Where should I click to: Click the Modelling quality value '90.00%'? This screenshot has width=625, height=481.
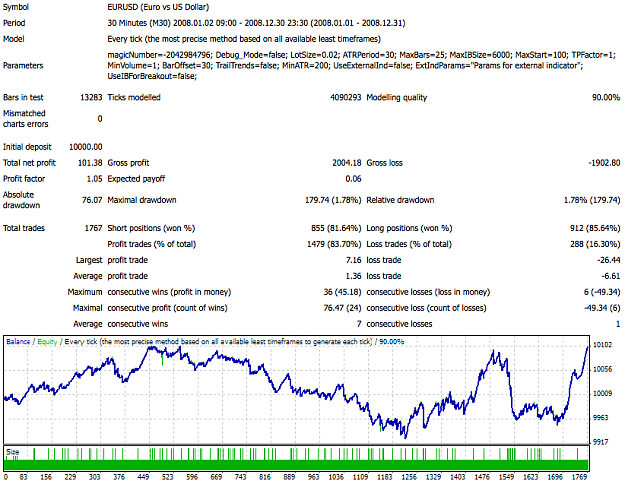click(x=606, y=97)
